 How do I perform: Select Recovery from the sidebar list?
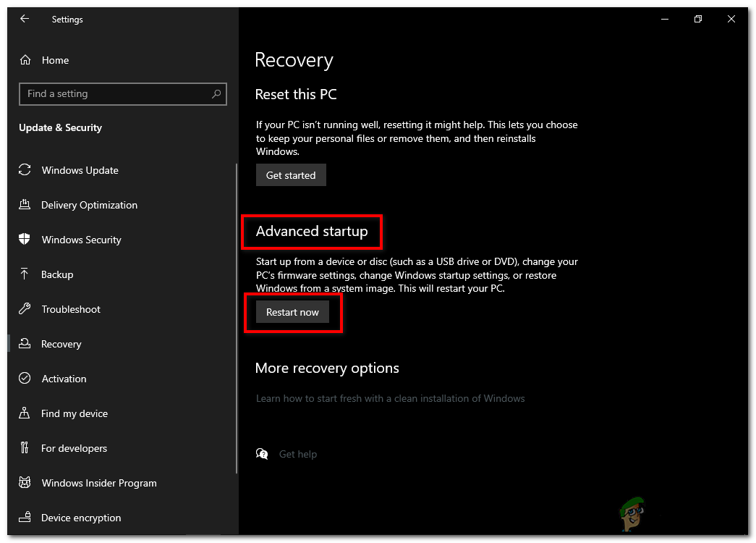[61, 344]
